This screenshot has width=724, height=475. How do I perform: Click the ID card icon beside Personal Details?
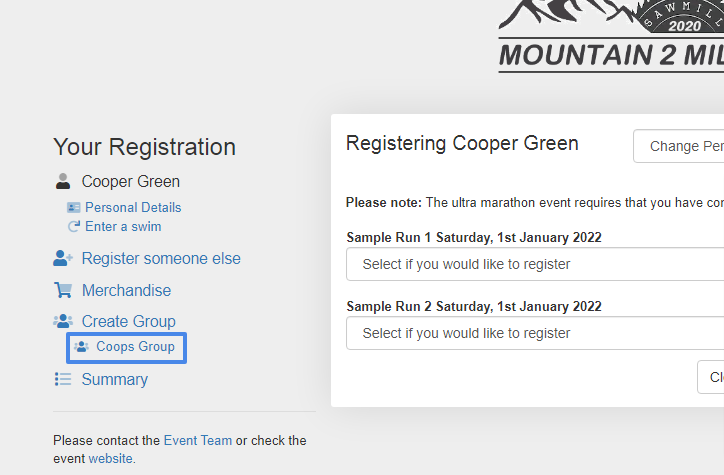pos(73,208)
